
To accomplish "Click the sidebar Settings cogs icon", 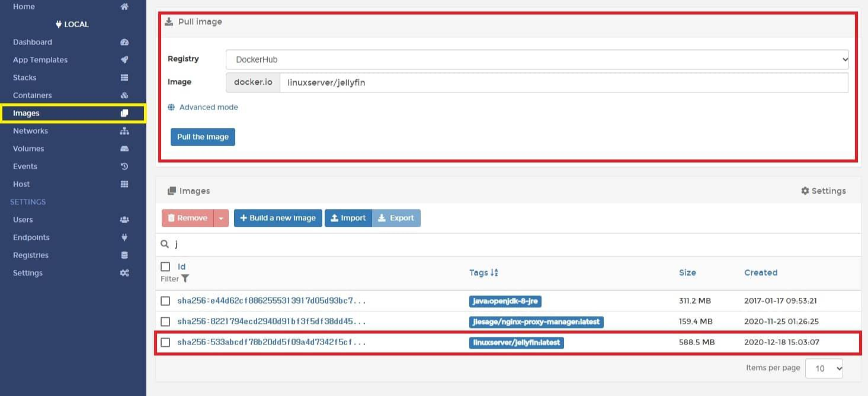I will (x=124, y=273).
